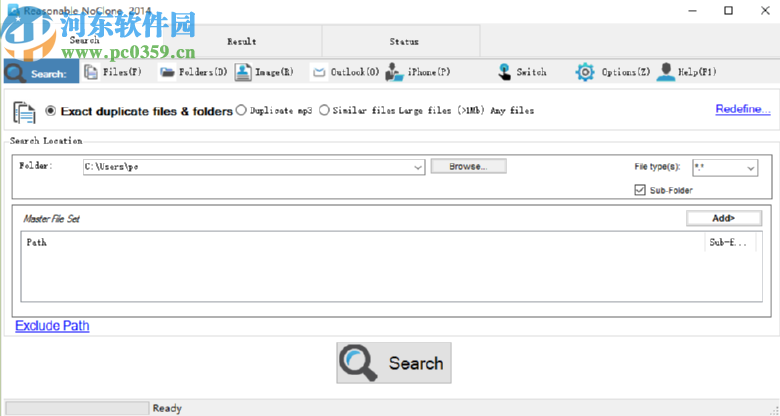Click the Search Location group label
Viewport: 780px width, 416px height.
click(46, 141)
